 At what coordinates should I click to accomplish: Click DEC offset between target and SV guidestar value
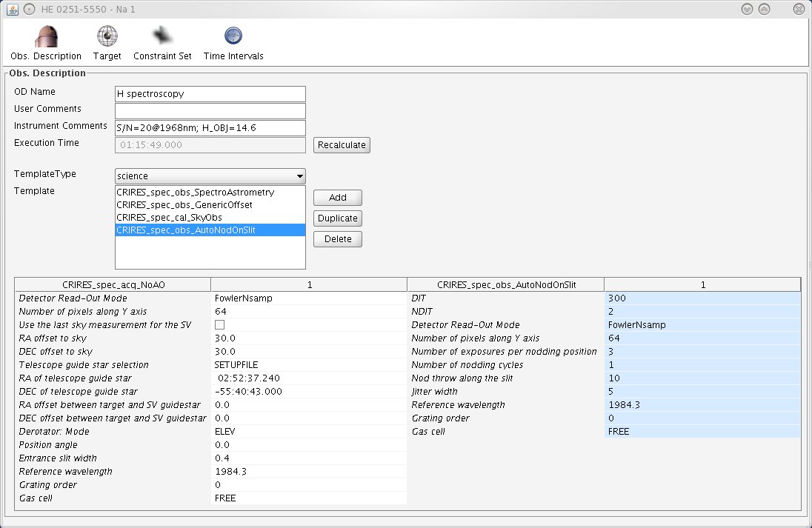point(309,418)
